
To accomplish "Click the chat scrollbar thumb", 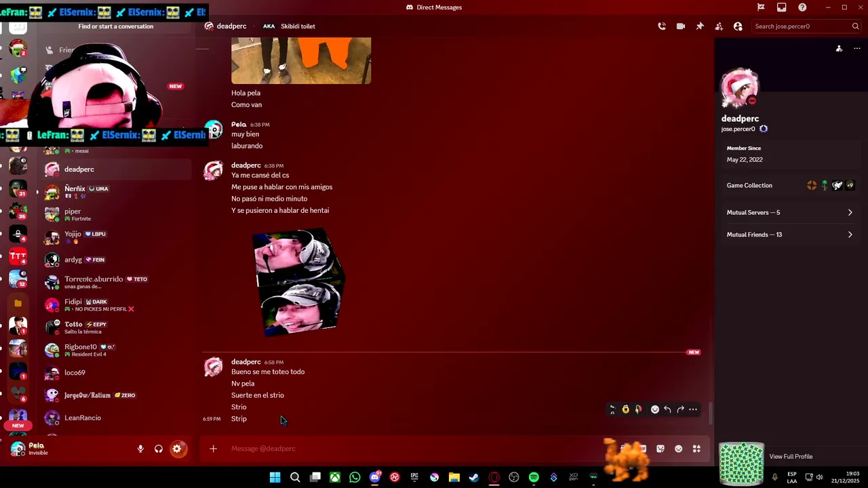I will click(x=711, y=413).
